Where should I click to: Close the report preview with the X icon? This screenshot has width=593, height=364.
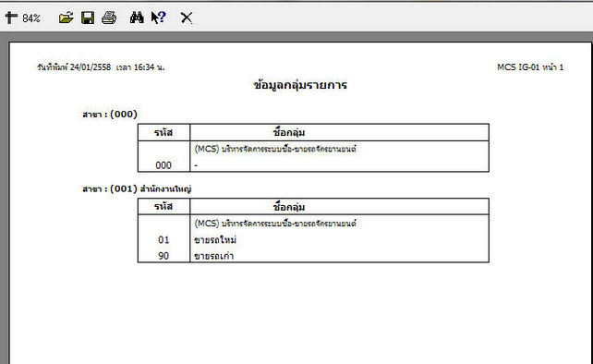click(186, 18)
